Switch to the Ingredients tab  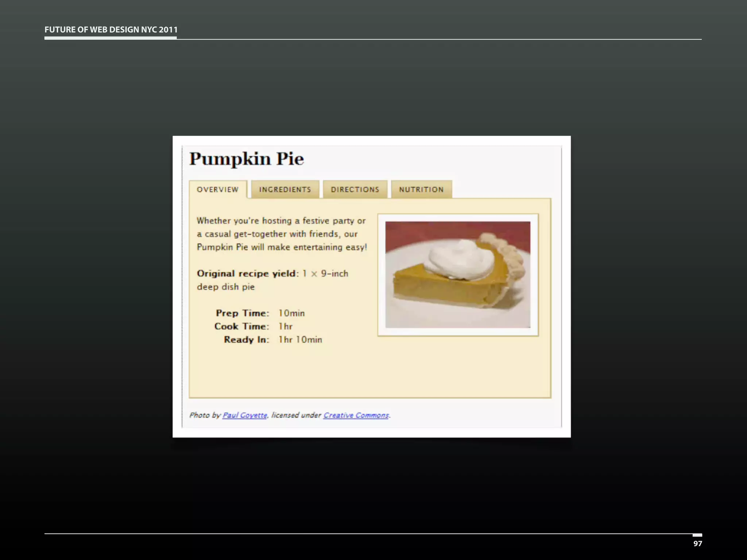point(285,190)
